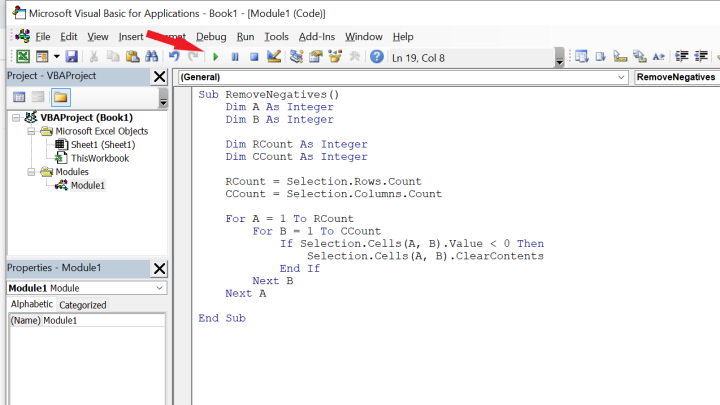The image size is (720, 405).
Task: Click the View Microsoft Excel toolbar icon
Action: pyautogui.click(x=23, y=56)
